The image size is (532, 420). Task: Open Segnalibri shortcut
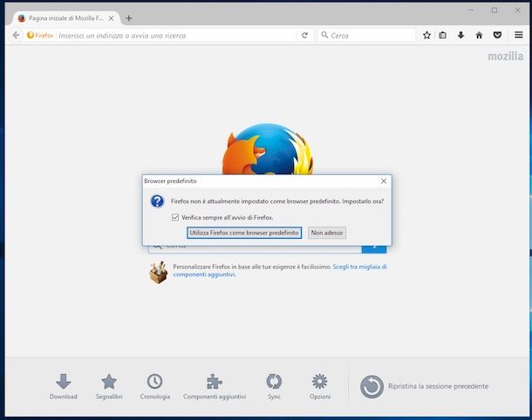point(109,387)
